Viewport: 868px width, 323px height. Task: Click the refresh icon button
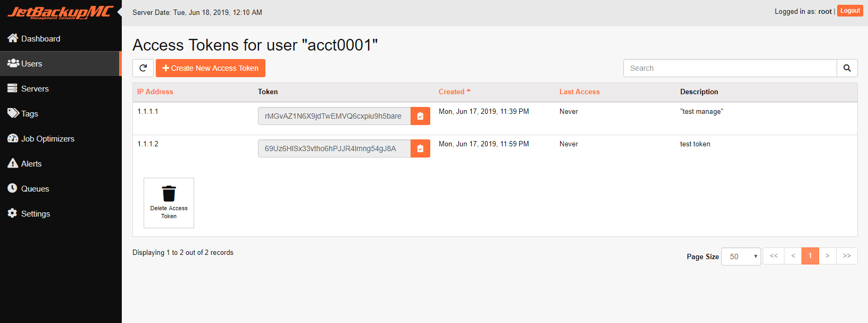pos(143,68)
